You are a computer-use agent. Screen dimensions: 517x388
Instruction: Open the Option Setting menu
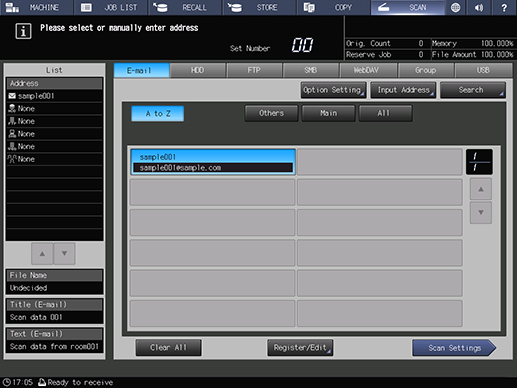(x=333, y=90)
